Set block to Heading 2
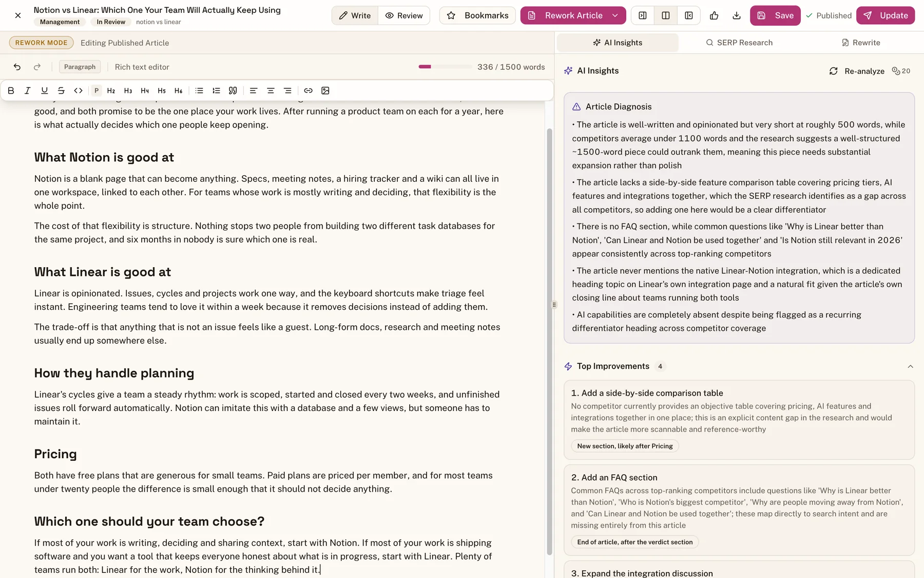The height and width of the screenshot is (578, 924). pyautogui.click(x=111, y=90)
